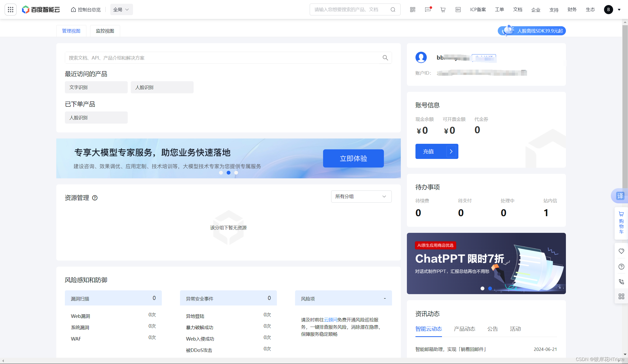Click the 立即体验 banner button
The width and height of the screenshot is (628, 364).
click(x=353, y=158)
